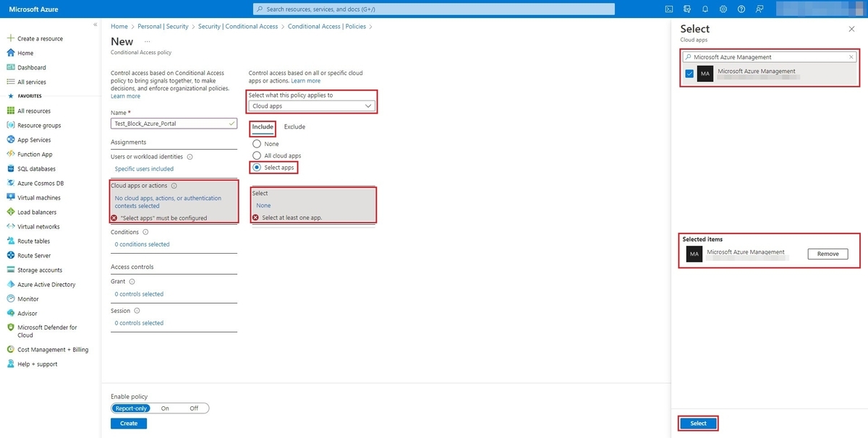Image resolution: width=868 pixels, height=438 pixels.
Task: Click cloud apps search field in panel
Action: pos(770,57)
